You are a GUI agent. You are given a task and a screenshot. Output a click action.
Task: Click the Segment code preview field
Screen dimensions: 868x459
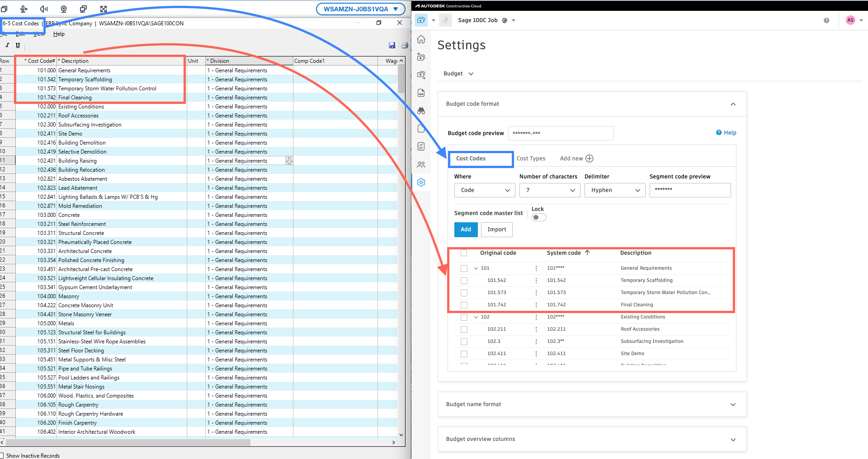690,190
